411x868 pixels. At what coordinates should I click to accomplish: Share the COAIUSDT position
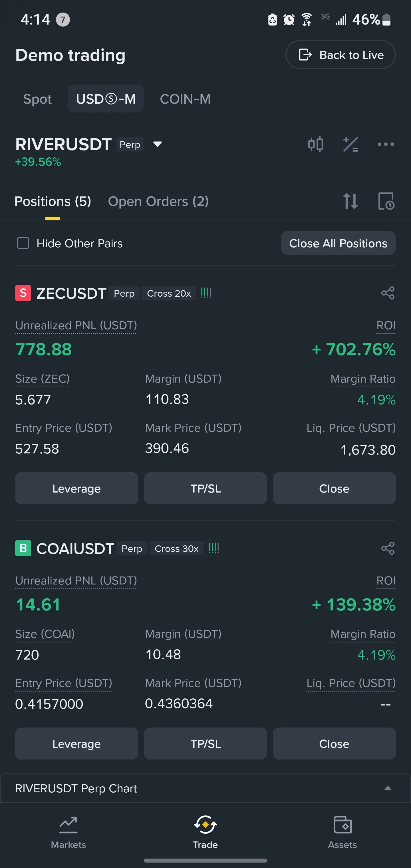pos(387,548)
